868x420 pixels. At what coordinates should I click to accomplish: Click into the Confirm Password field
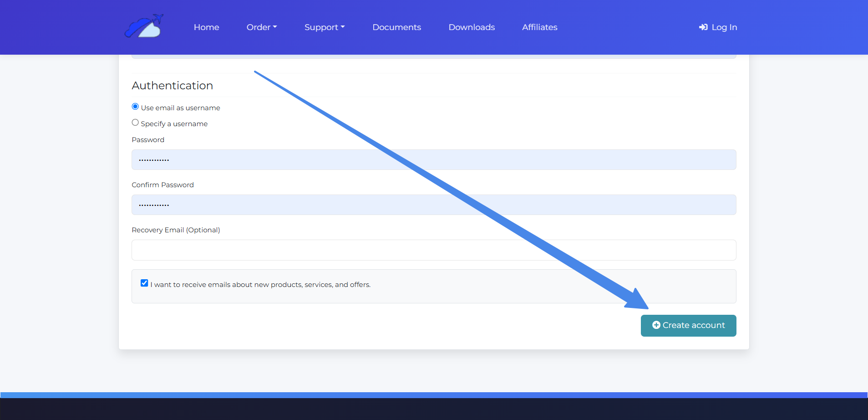433,205
